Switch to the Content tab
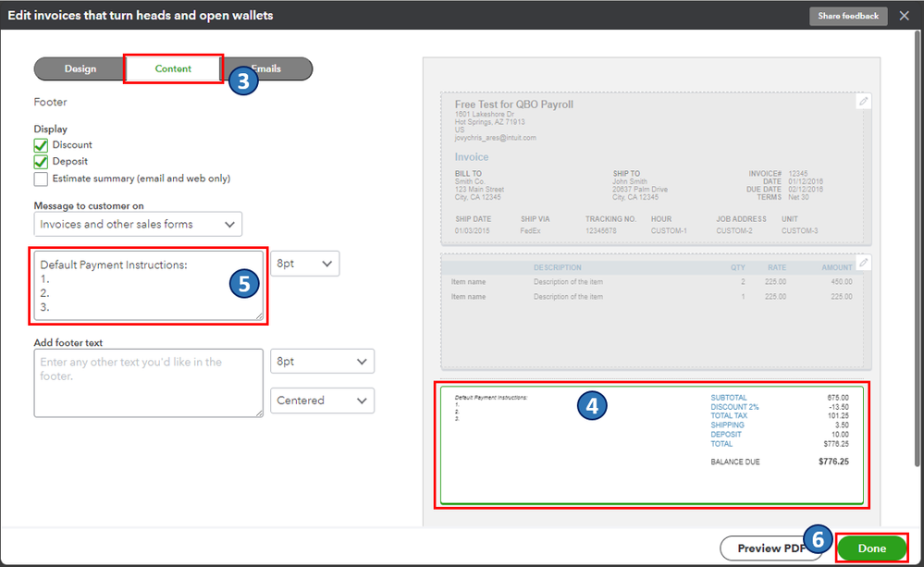The image size is (924, 567). point(173,68)
